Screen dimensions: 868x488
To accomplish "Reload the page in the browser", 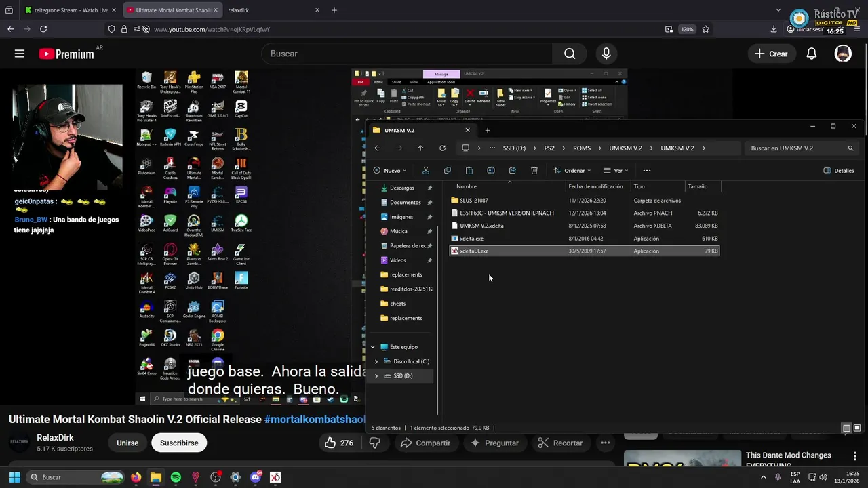I will 43,29.
